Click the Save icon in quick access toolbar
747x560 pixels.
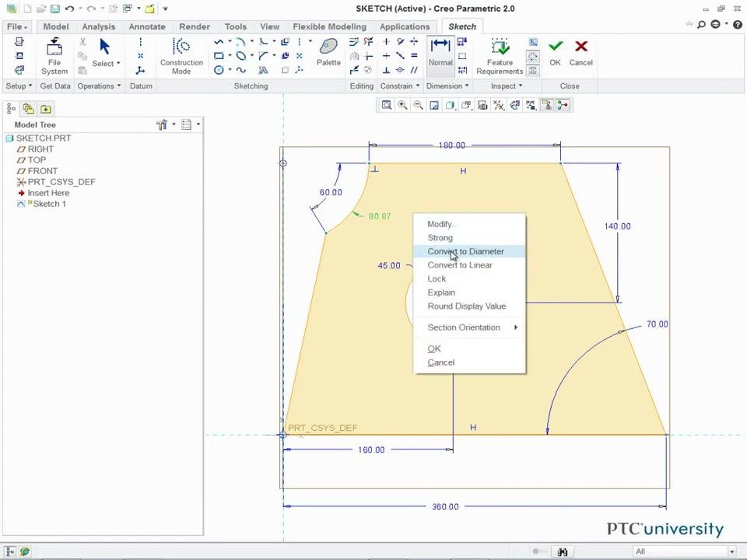[54, 9]
